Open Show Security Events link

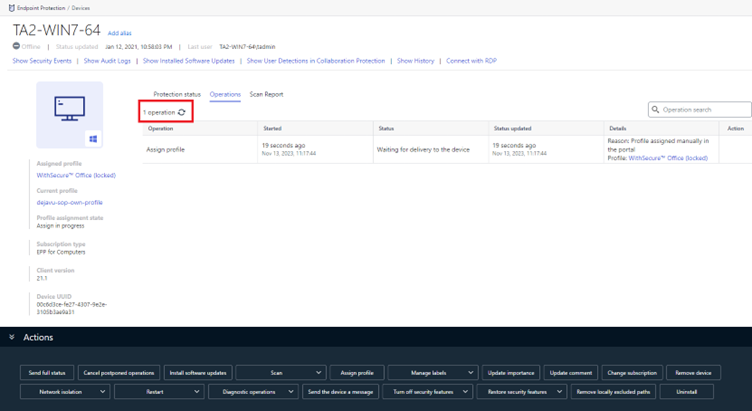42,61
